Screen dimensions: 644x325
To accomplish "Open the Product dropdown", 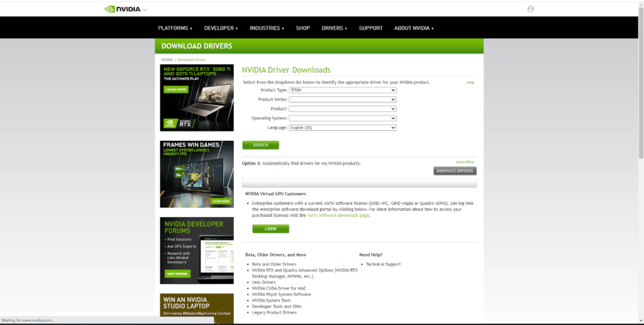I will [x=343, y=109].
